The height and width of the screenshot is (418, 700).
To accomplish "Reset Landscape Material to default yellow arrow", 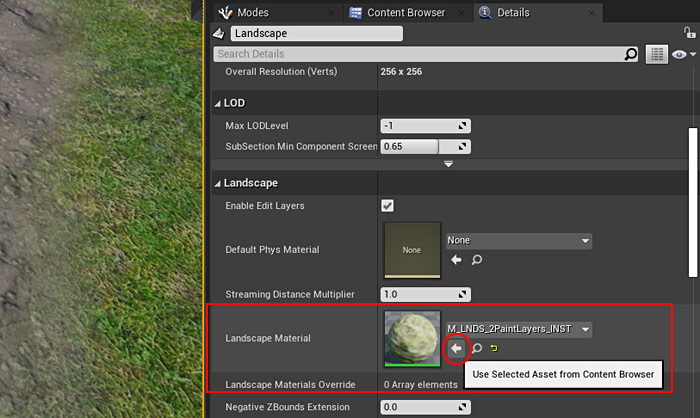I will pos(493,348).
